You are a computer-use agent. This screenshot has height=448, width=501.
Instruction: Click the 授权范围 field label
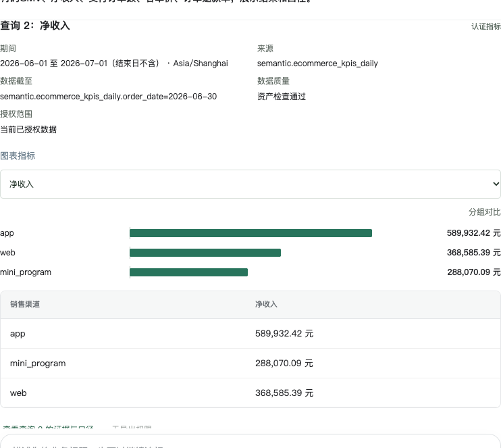point(16,114)
